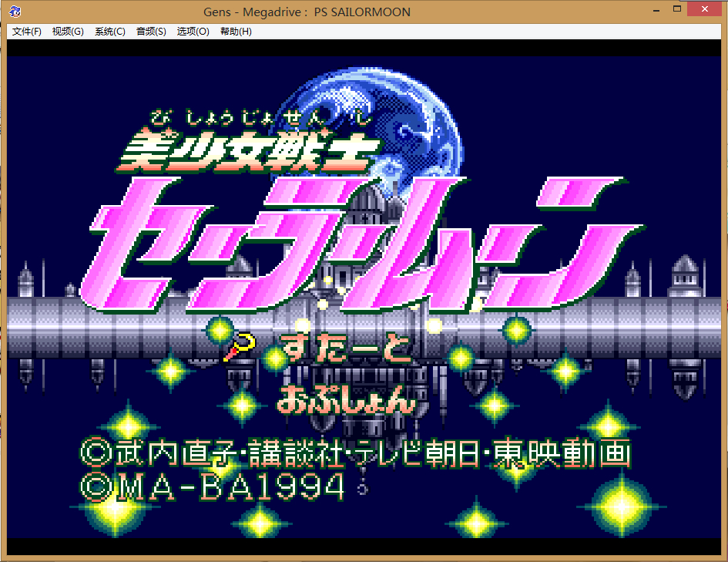728x562 pixels.
Task: Open the 文件(F) menu
Action: pyautogui.click(x=26, y=31)
